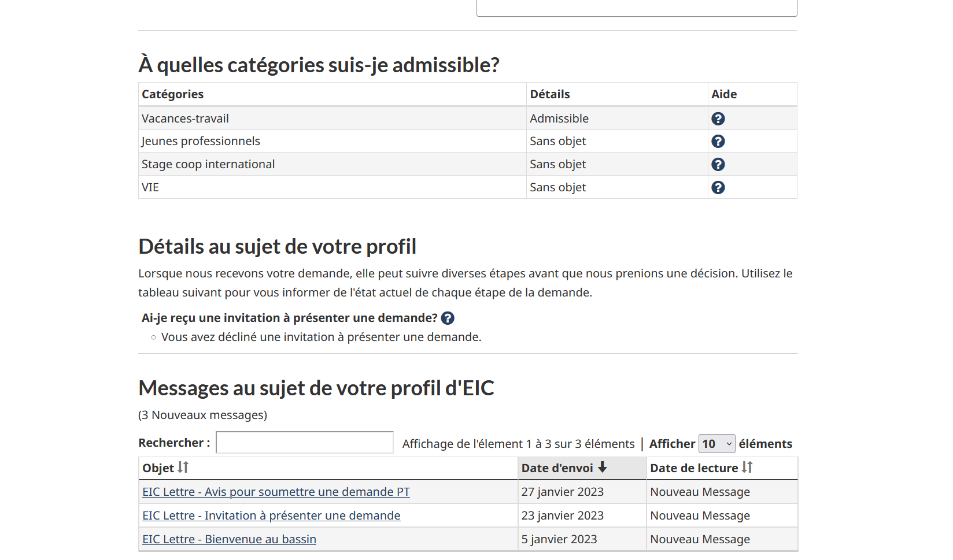This screenshot has height=560, width=953.
Task: Open Invitation à présenter une demande letter
Action: point(271,516)
